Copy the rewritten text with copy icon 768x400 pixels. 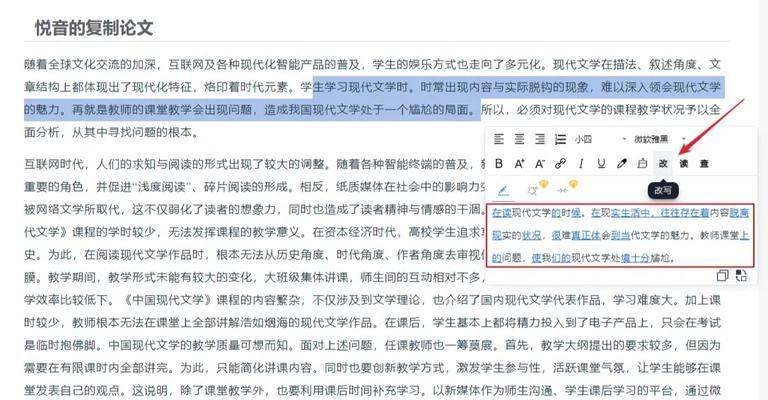(722, 276)
